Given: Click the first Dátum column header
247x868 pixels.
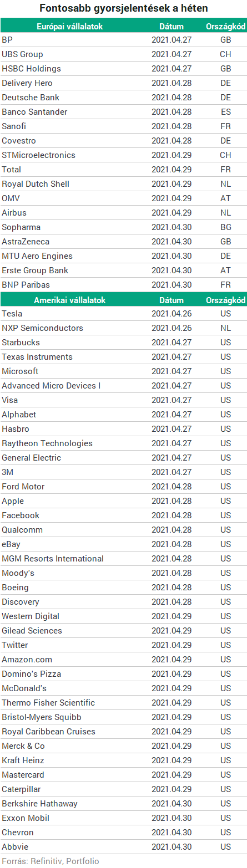Looking at the screenshot, I should [172, 26].
